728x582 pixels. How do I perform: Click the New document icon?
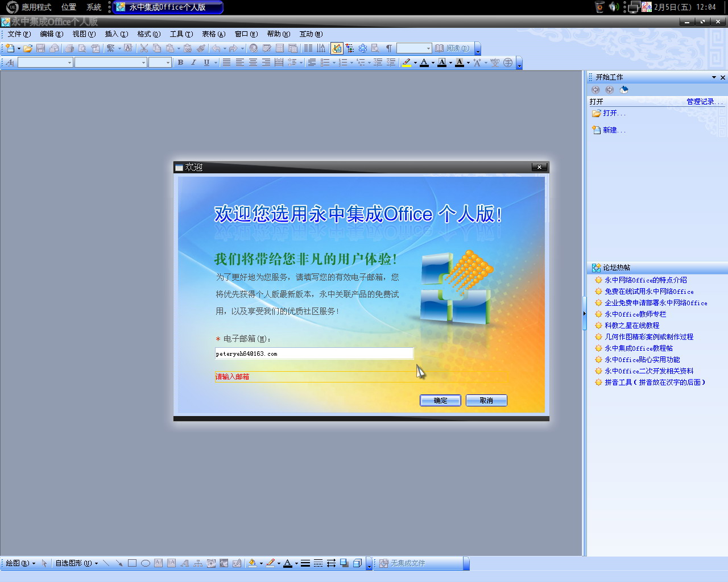click(10, 48)
